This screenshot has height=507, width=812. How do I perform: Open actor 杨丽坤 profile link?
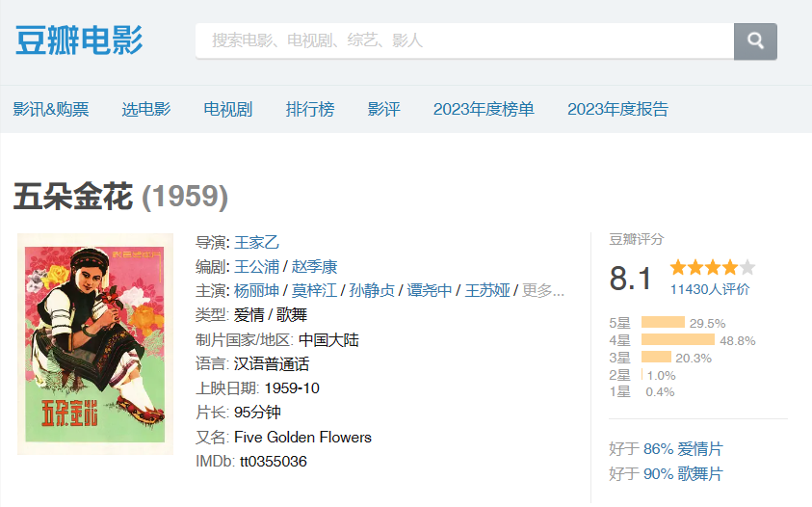pos(255,291)
